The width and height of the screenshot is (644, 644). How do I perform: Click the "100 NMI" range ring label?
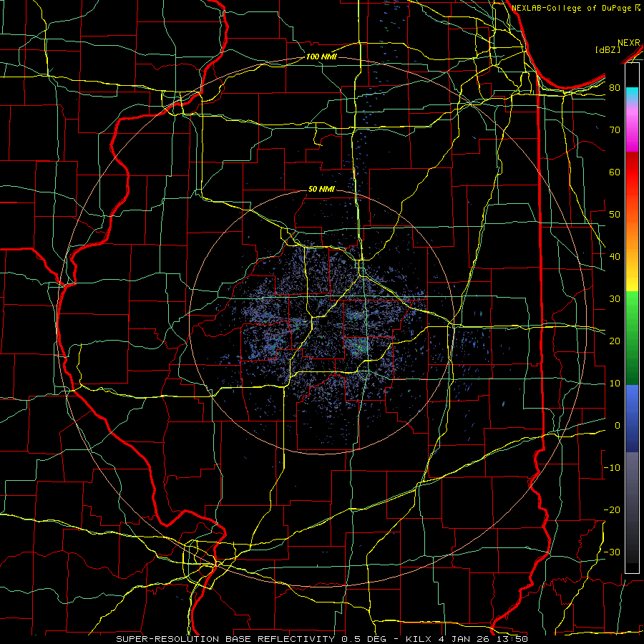[x=321, y=57]
